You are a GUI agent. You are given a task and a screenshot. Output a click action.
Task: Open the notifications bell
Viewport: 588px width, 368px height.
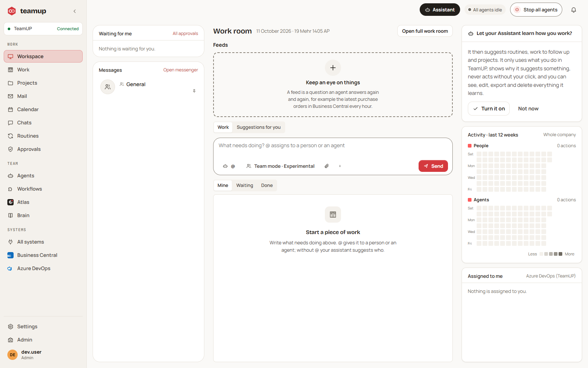573,10
